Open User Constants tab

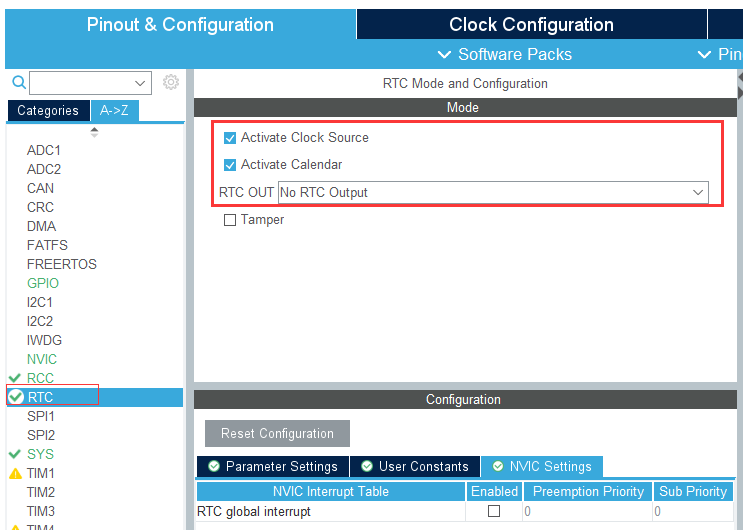coord(415,466)
